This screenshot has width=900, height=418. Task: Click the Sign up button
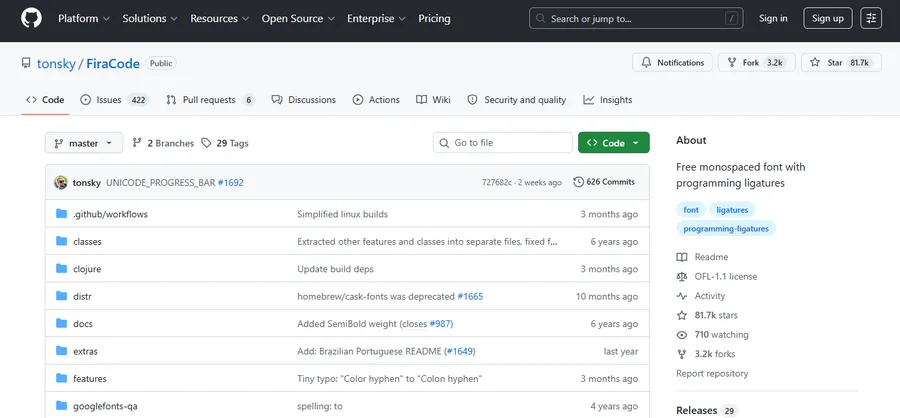coord(828,18)
